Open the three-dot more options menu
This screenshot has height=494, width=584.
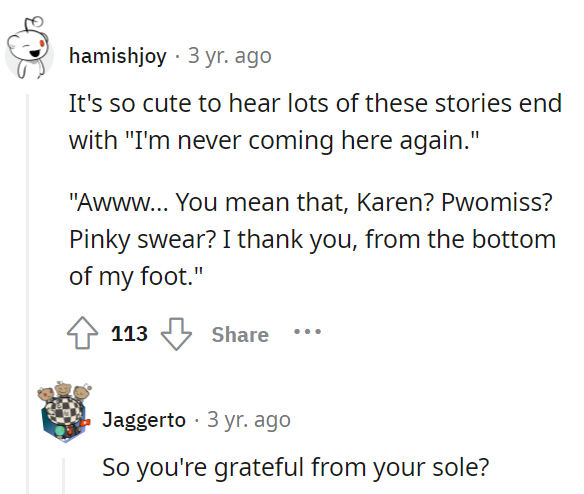[307, 331]
